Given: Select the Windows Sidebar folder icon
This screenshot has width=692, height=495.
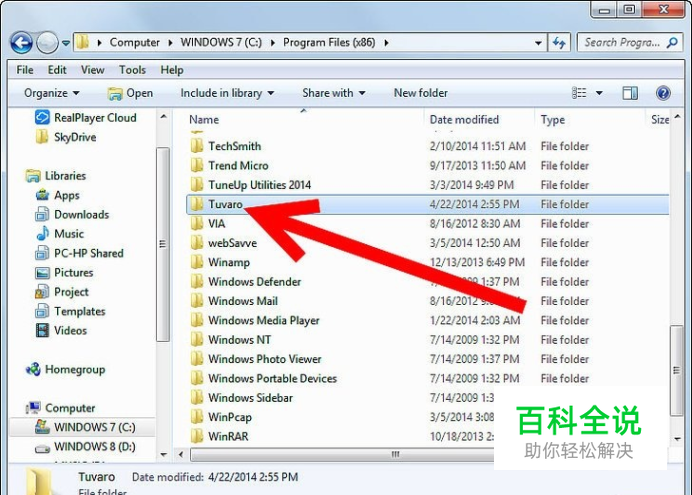Looking at the screenshot, I should 197,398.
